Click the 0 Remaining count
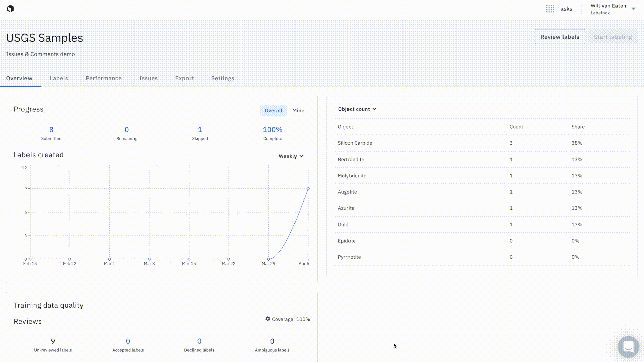This screenshot has width=644, height=362. coord(127,130)
